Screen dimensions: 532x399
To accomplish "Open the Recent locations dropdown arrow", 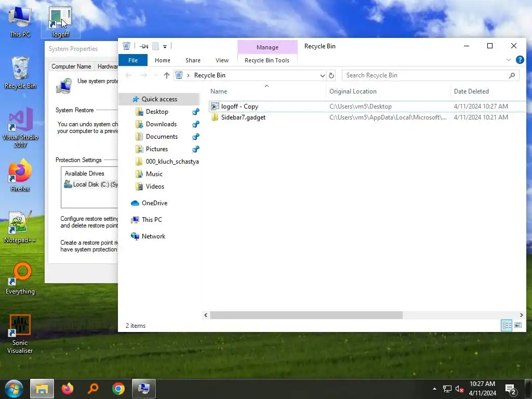I will [156, 75].
